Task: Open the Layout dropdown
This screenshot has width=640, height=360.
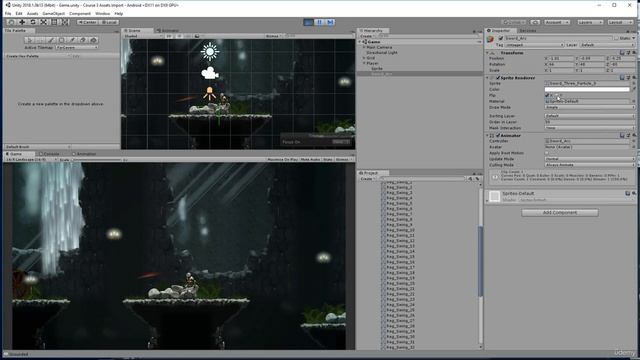Action: (x=621, y=22)
